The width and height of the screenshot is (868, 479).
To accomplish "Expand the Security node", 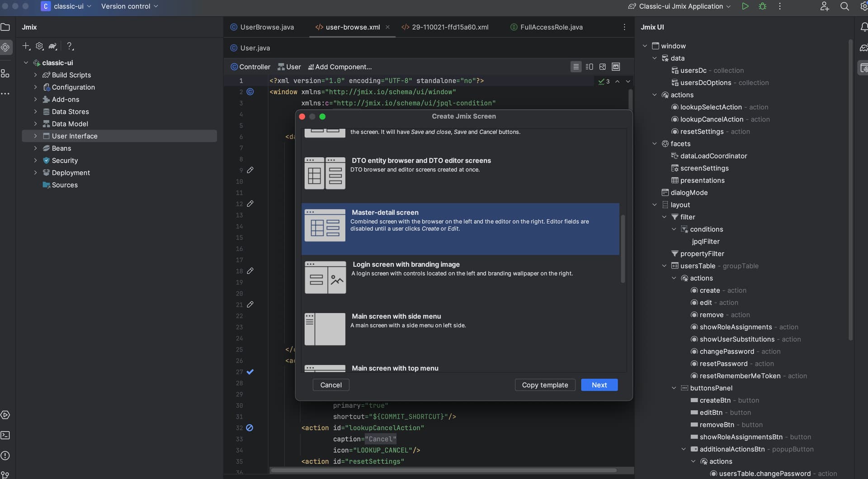I will coord(35,160).
